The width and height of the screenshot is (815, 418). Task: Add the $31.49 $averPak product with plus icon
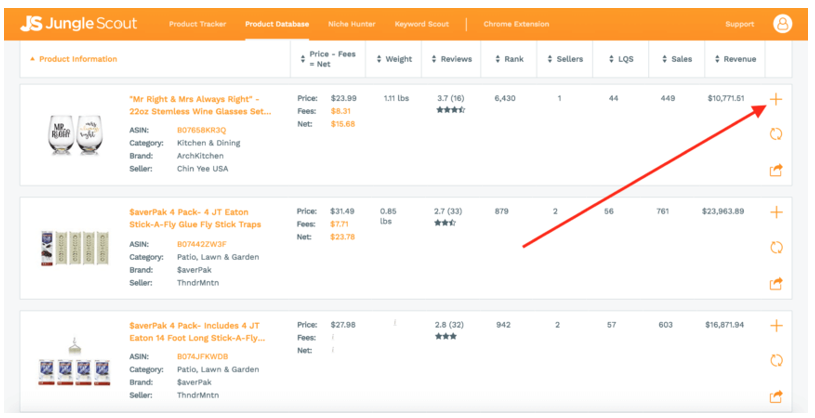tap(776, 212)
